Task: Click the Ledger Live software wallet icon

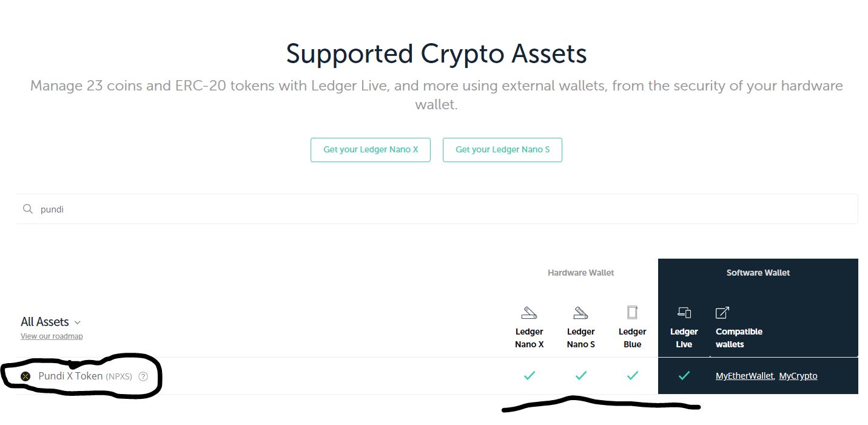Action: pos(684,312)
